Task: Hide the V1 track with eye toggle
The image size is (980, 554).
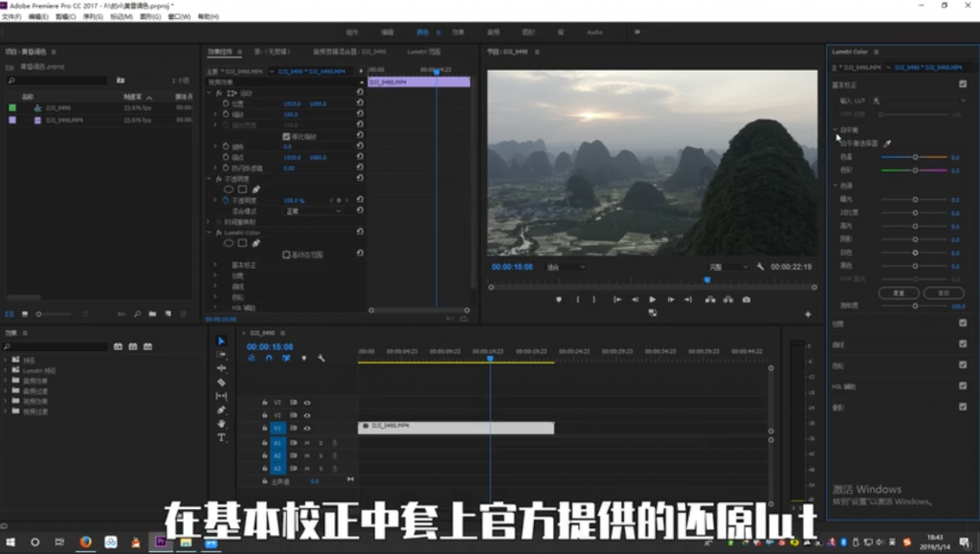Action: [307, 429]
